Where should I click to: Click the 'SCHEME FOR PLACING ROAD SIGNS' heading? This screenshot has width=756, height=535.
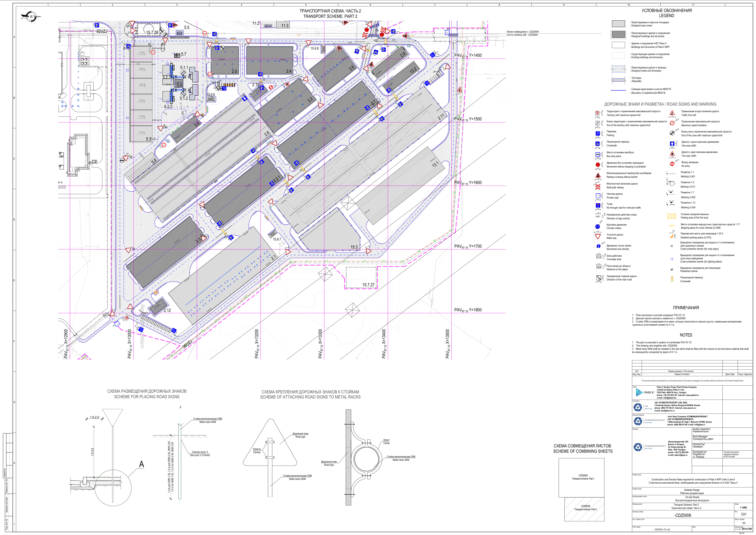(x=147, y=397)
